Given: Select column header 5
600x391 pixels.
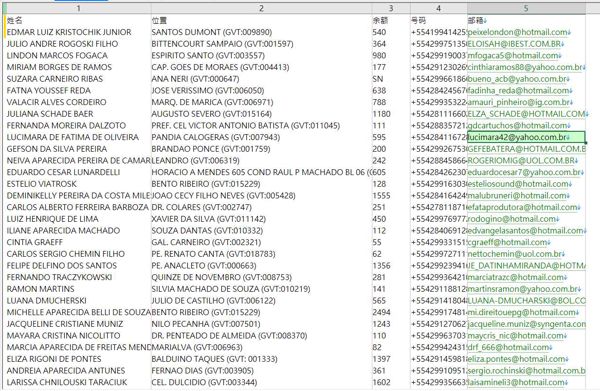Looking at the screenshot, I should [x=526, y=8].
